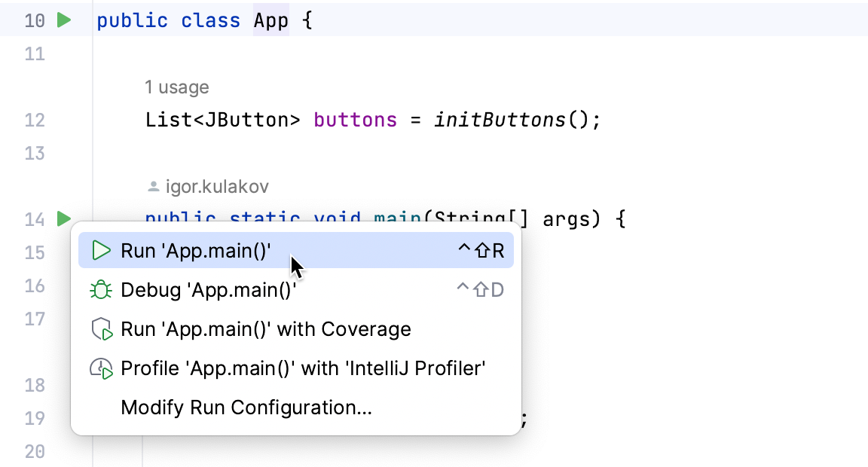The height and width of the screenshot is (467, 868).
Task: Select Run 'App.main()' with Coverage
Action: click(296, 329)
